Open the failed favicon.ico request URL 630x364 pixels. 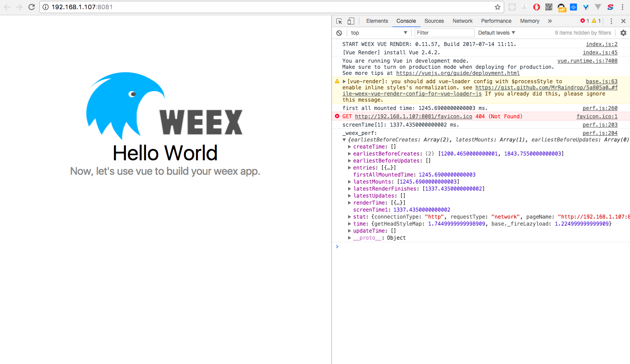point(413,117)
